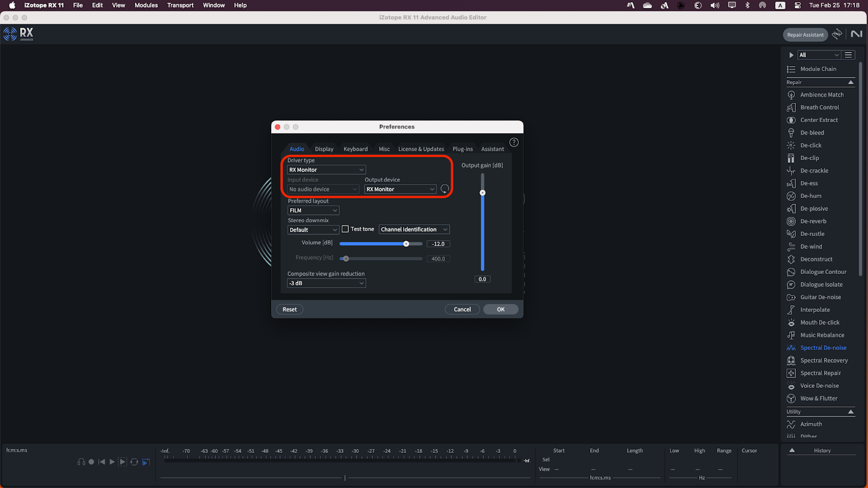
Task: Toggle loop playback in transport
Action: click(134, 462)
